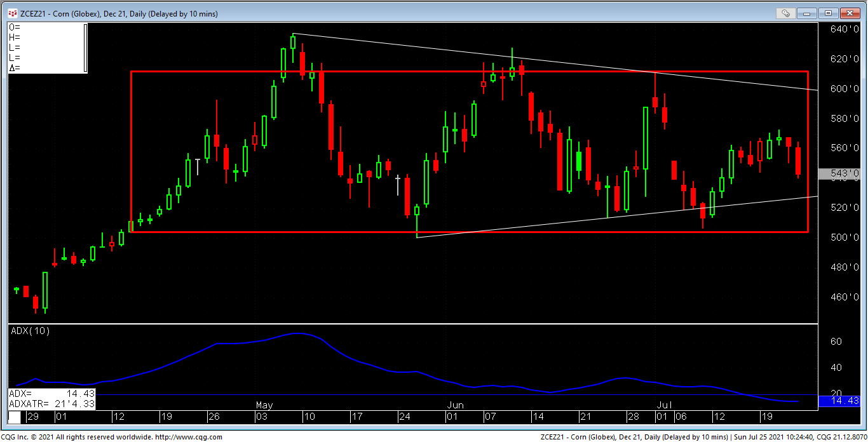
Task: Click the 28 date on time axis
Action: click(634, 417)
